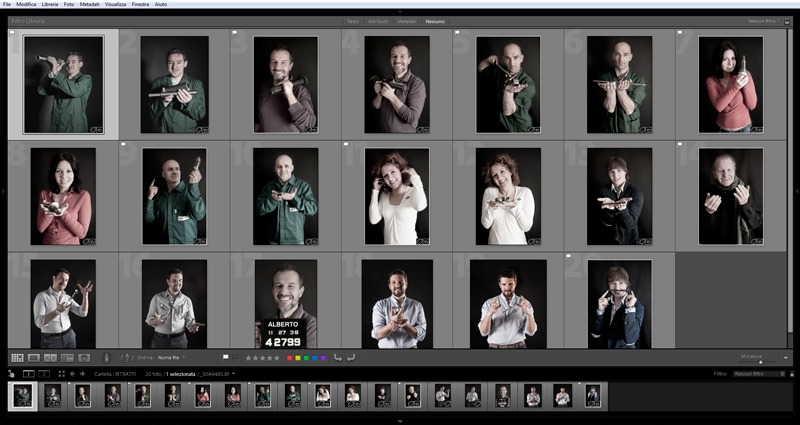This screenshot has width=800, height=425.
Task: Rotate photo right (clockwise arrow)
Action: [x=351, y=358]
